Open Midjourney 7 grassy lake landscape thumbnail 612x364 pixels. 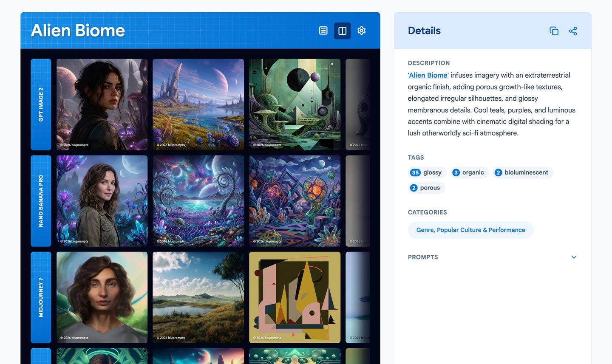click(198, 297)
